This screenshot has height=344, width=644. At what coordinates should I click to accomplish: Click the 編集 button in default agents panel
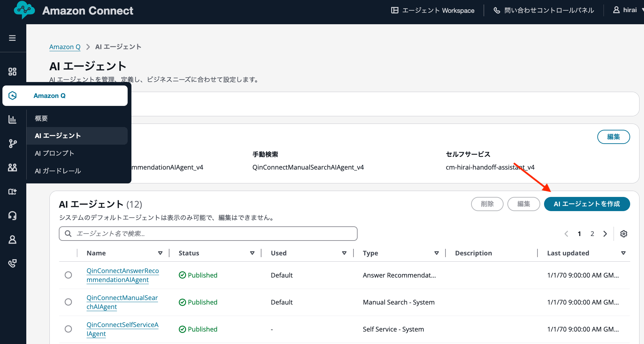click(x=614, y=137)
